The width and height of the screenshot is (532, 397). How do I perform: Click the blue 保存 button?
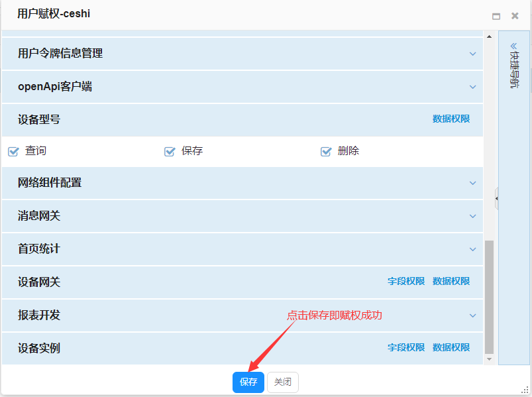click(x=248, y=382)
